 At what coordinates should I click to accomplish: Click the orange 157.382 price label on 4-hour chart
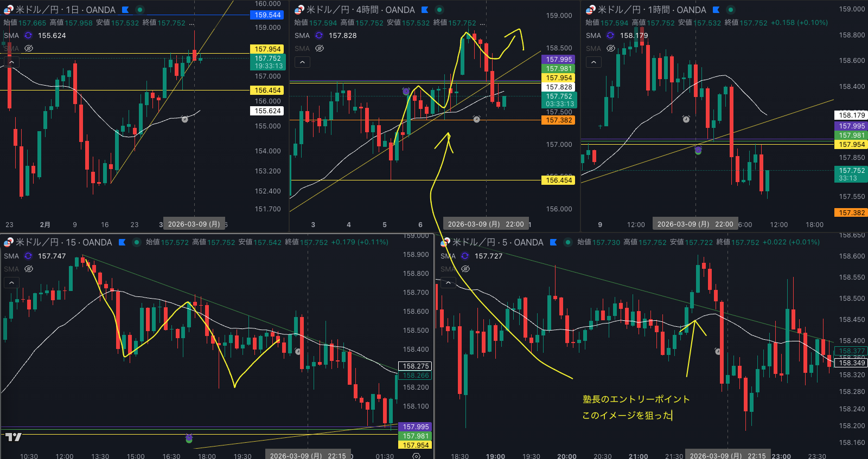point(559,120)
